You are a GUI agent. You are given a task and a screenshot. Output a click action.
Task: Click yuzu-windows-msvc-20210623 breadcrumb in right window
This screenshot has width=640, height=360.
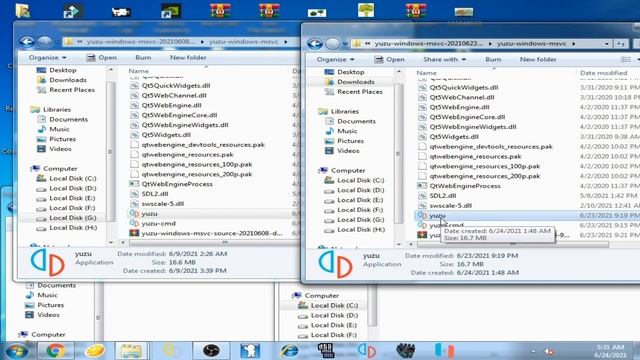tap(428, 43)
